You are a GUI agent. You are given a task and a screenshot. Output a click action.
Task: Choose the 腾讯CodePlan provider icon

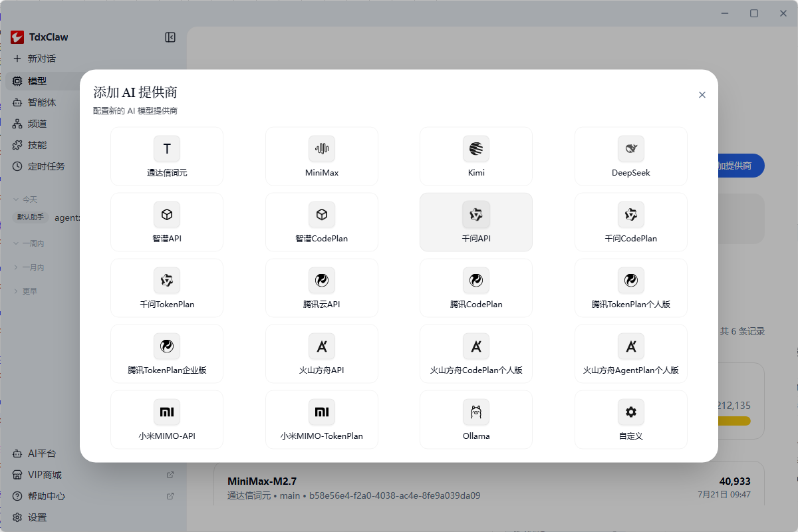(x=476, y=281)
